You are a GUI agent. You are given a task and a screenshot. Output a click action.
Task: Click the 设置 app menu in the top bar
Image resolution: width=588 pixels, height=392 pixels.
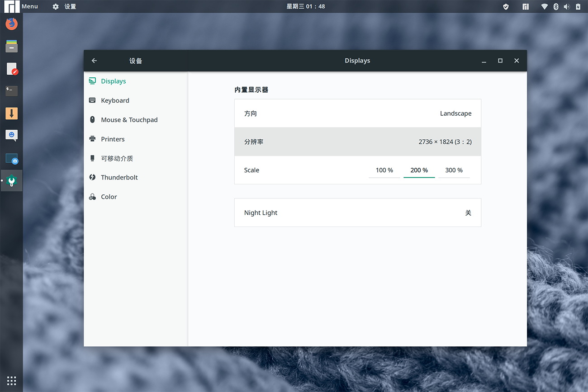[x=64, y=6]
